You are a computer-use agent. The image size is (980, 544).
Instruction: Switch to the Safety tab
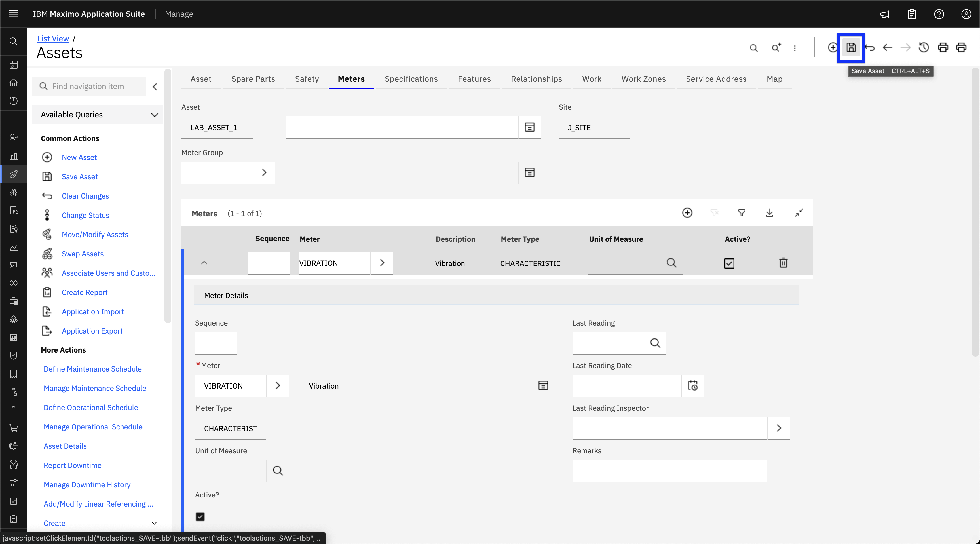pyautogui.click(x=307, y=79)
